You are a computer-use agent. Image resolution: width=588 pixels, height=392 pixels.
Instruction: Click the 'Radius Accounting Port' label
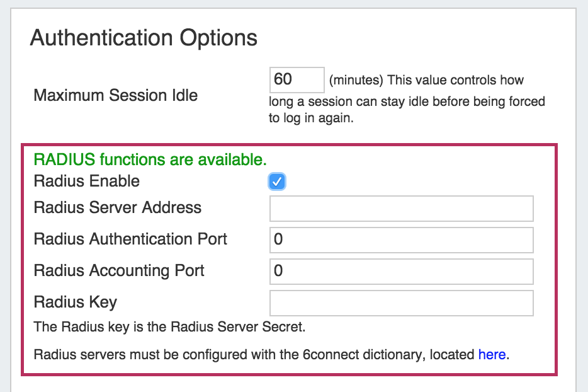[x=119, y=271]
